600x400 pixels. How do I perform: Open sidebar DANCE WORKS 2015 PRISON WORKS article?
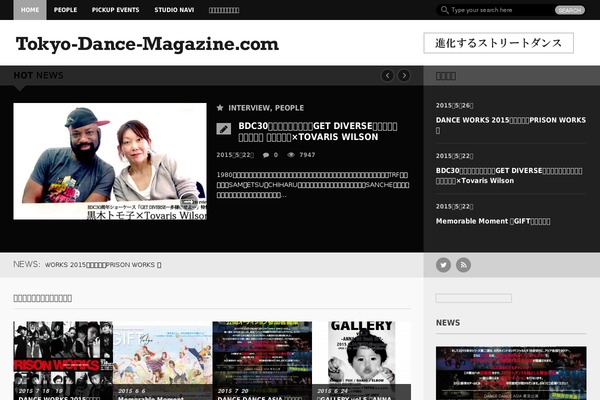510,125
